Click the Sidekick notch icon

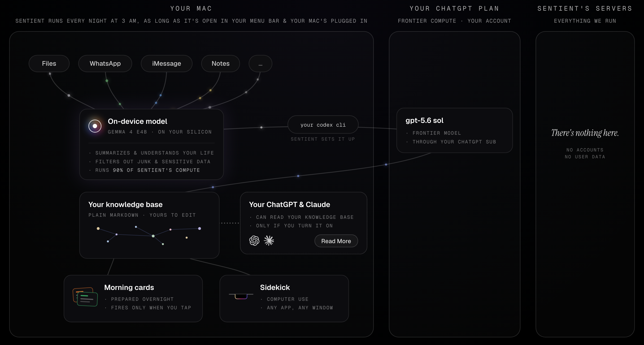(241, 296)
